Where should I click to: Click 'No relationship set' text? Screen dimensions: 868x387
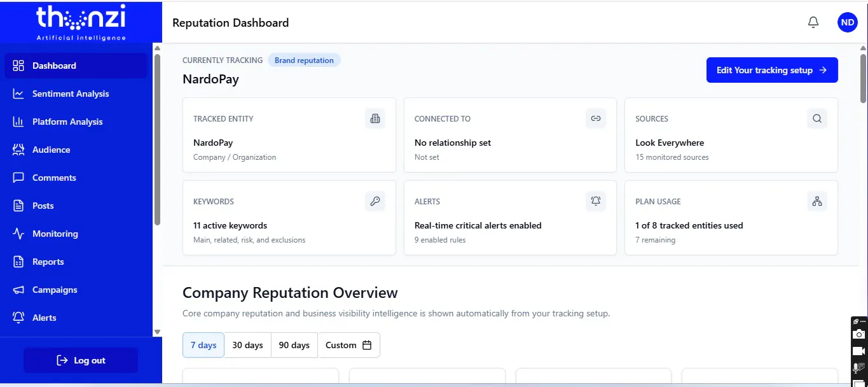(x=453, y=143)
